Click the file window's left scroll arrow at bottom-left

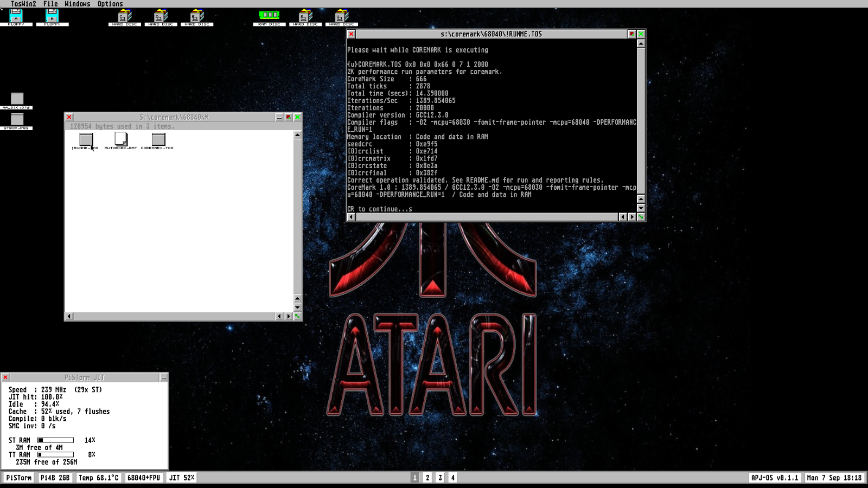point(69,316)
